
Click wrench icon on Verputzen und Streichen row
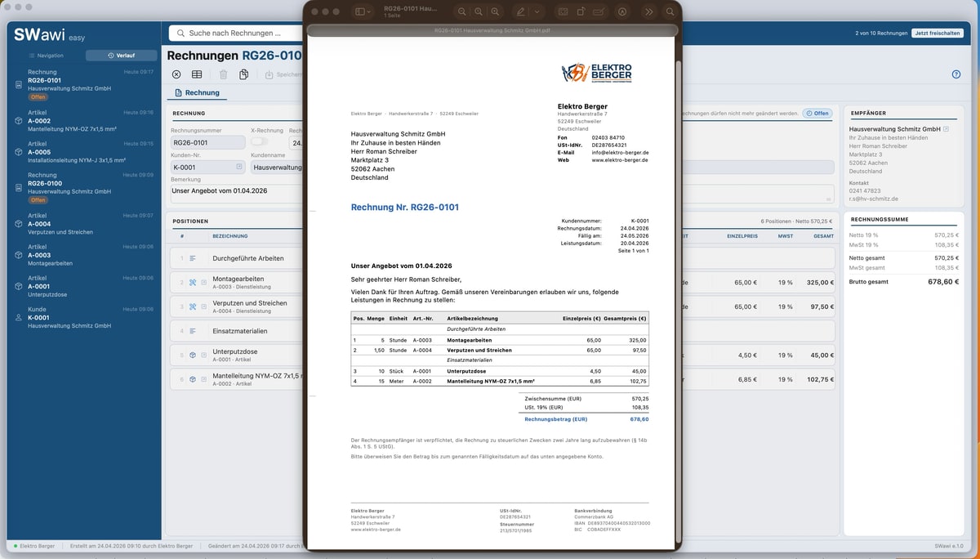(x=194, y=307)
